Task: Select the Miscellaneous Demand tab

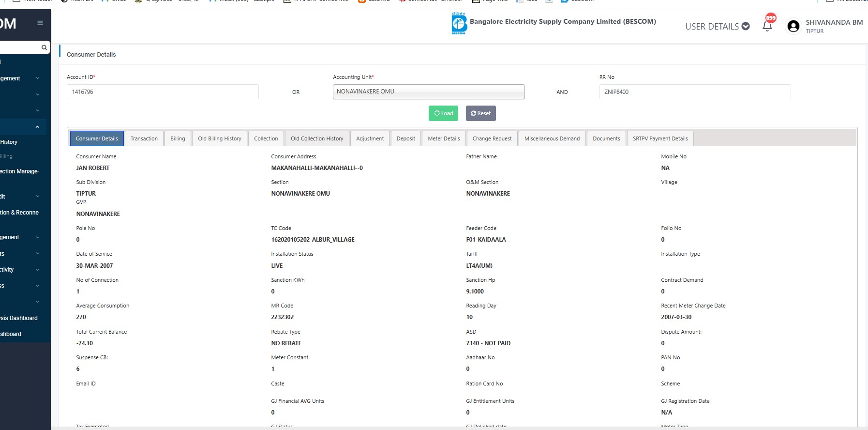Action: point(552,138)
